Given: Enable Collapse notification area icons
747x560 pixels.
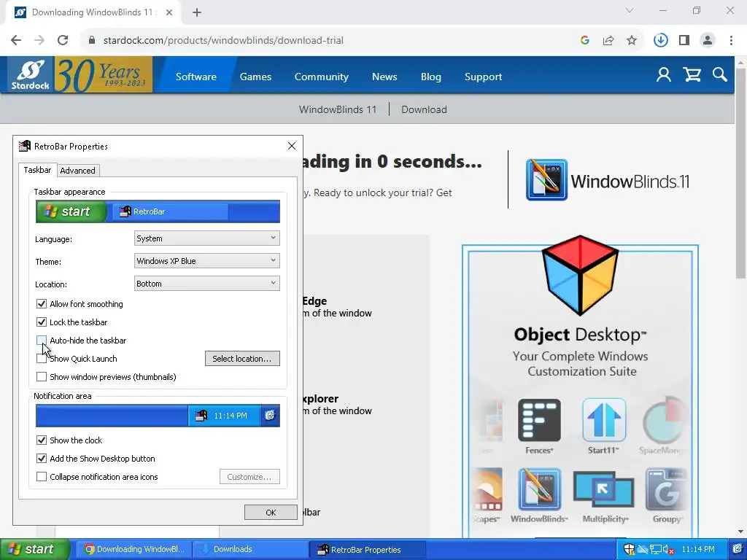Looking at the screenshot, I should click(x=42, y=477).
